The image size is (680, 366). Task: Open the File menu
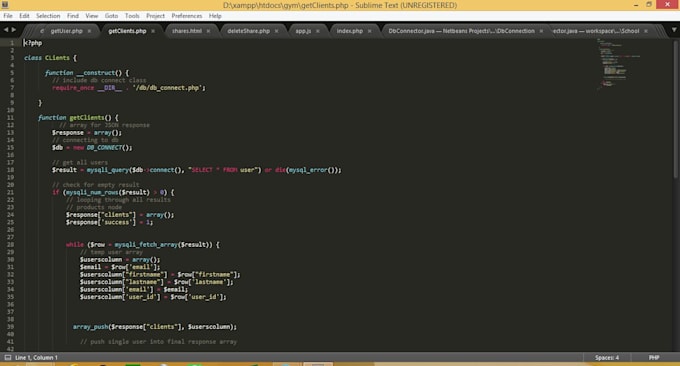(8, 16)
